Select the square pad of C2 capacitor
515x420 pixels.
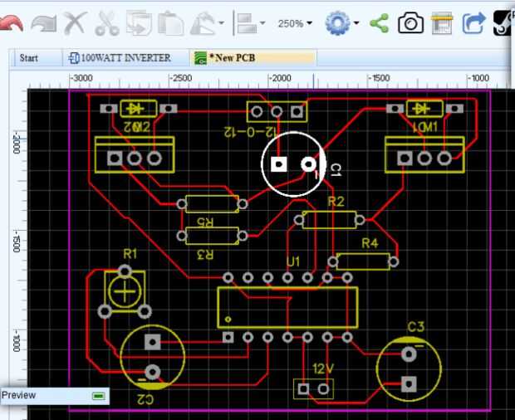coord(152,342)
